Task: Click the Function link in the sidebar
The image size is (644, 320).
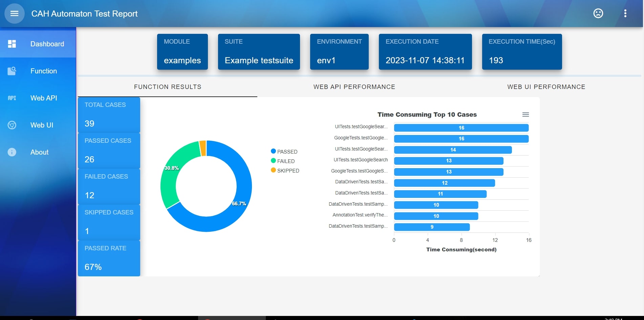Action: [43, 71]
